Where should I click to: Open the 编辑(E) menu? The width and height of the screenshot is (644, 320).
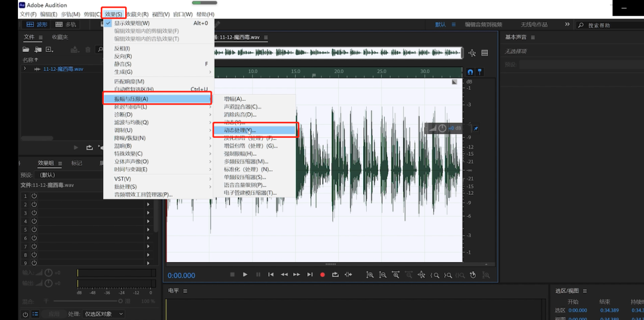48,14
